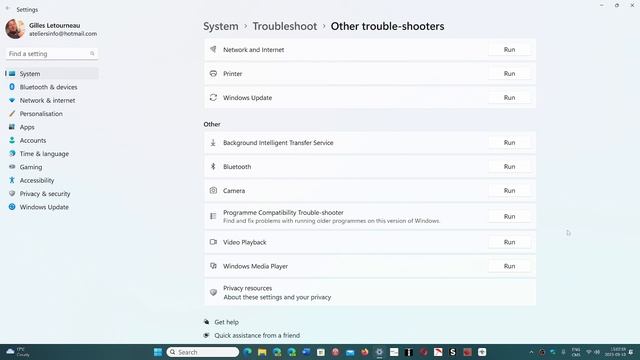
Task: Open Gilles Letourneau account profile
Action: coord(51,29)
